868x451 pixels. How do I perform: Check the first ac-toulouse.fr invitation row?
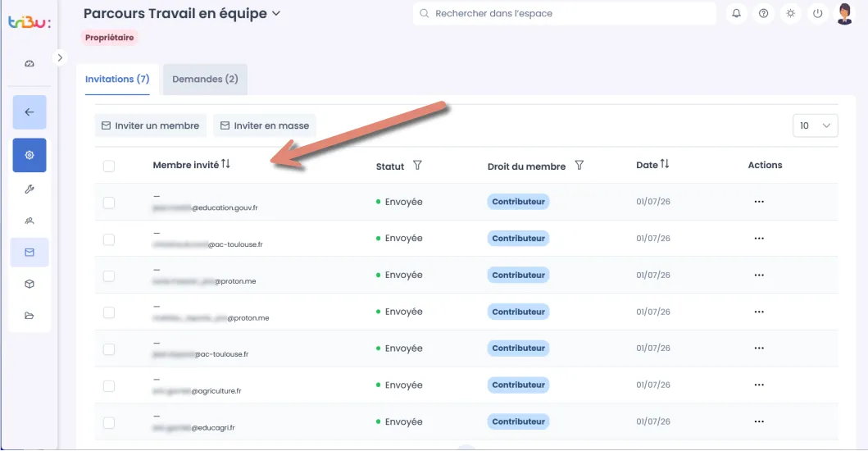pyautogui.click(x=109, y=239)
